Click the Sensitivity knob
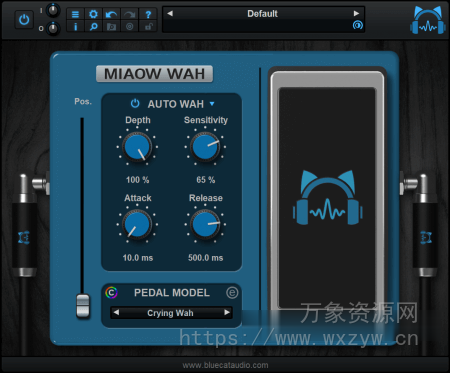The height and width of the screenshot is (373, 450). (x=205, y=147)
